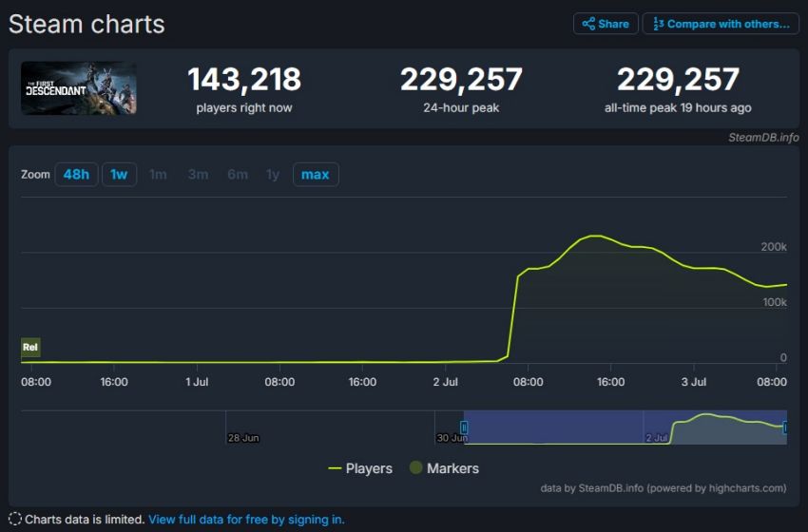Click the 28 Jun navigator label
The width and height of the screenshot is (808, 532).
click(243, 438)
